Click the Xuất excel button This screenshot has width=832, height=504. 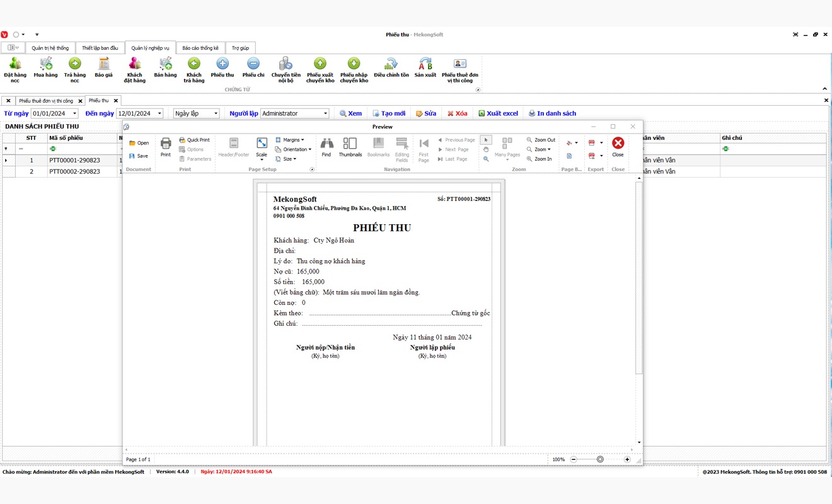point(498,113)
